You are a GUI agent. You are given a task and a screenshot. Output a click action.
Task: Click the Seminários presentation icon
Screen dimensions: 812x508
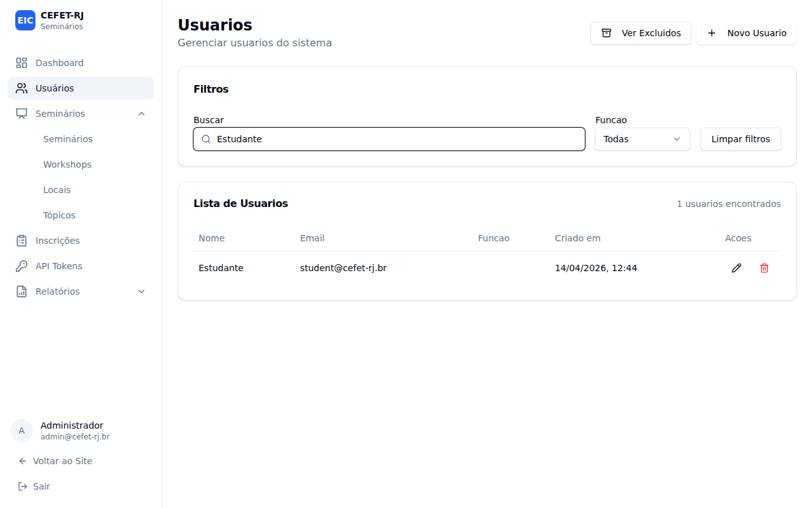(x=22, y=114)
